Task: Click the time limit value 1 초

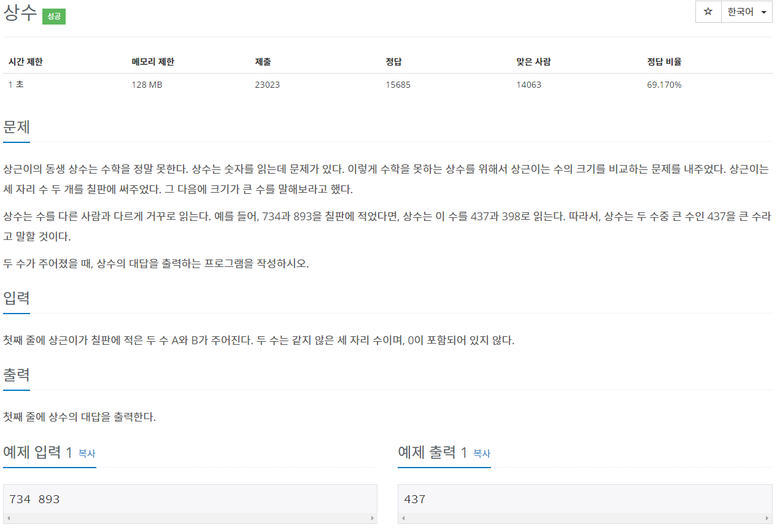Action: [16, 85]
